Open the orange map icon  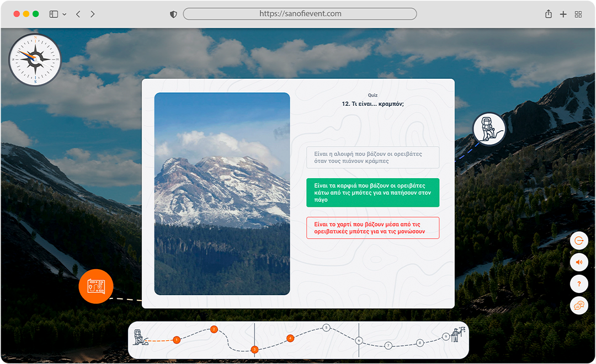click(96, 286)
